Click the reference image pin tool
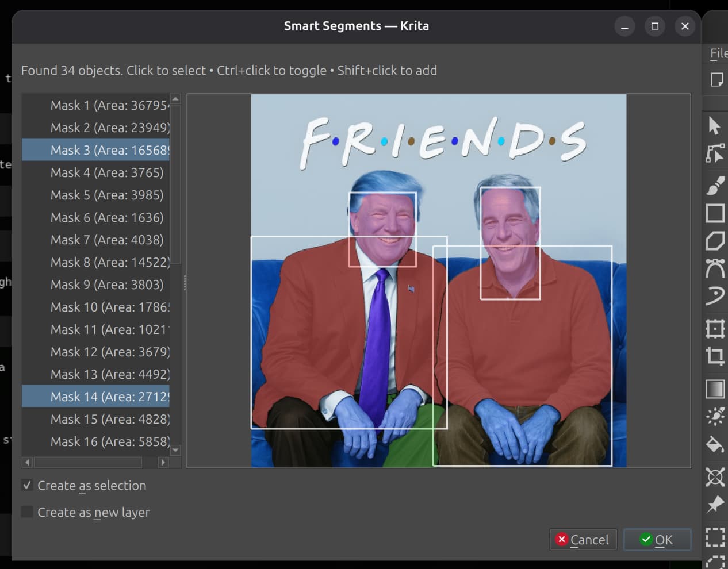 (x=715, y=505)
